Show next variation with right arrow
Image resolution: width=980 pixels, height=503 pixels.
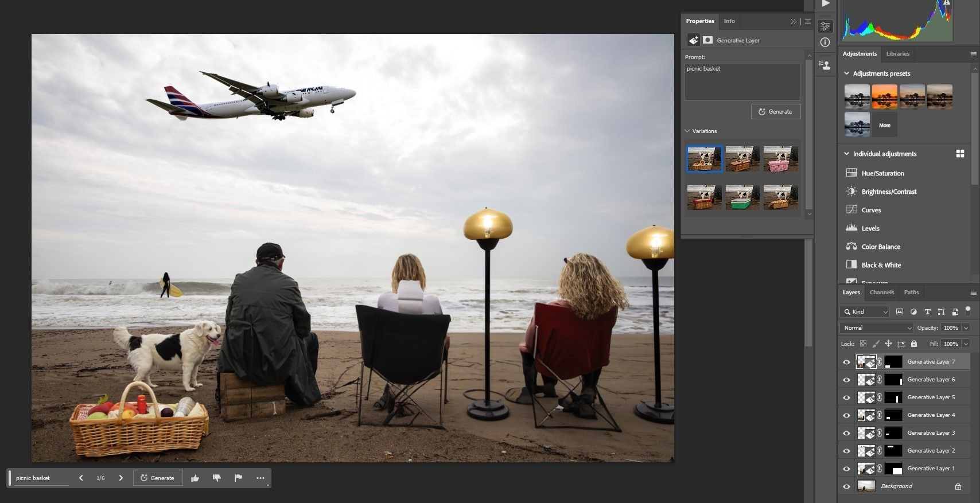pos(121,478)
